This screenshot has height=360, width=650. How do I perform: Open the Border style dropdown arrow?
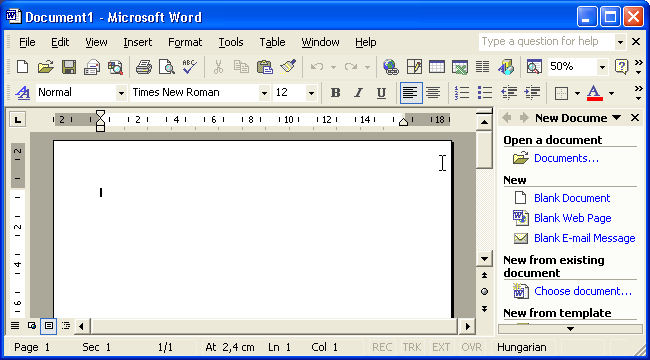(x=577, y=93)
